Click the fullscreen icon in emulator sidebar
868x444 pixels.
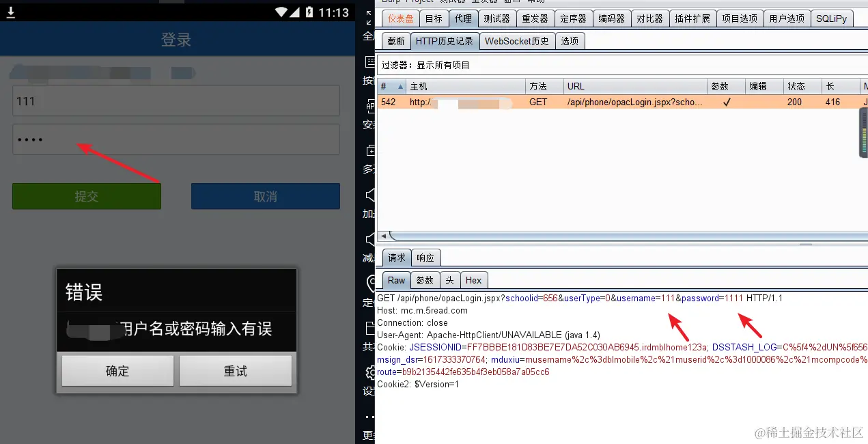coord(369,17)
